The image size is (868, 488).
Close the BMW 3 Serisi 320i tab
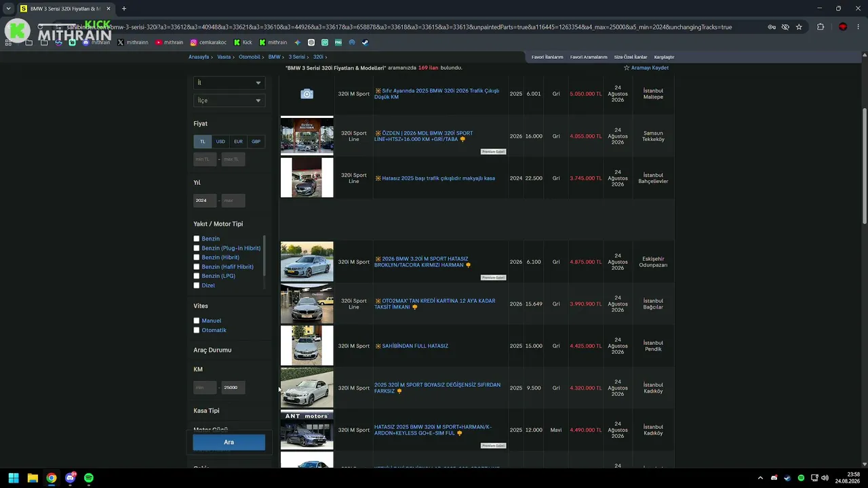[x=108, y=9]
